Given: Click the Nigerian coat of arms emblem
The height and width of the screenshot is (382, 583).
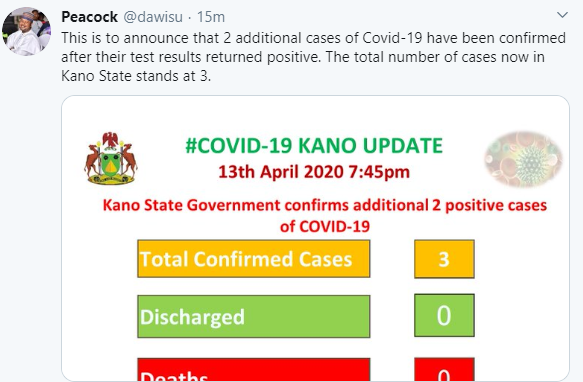Looking at the screenshot, I should pyautogui.click(x=111, y=158).
